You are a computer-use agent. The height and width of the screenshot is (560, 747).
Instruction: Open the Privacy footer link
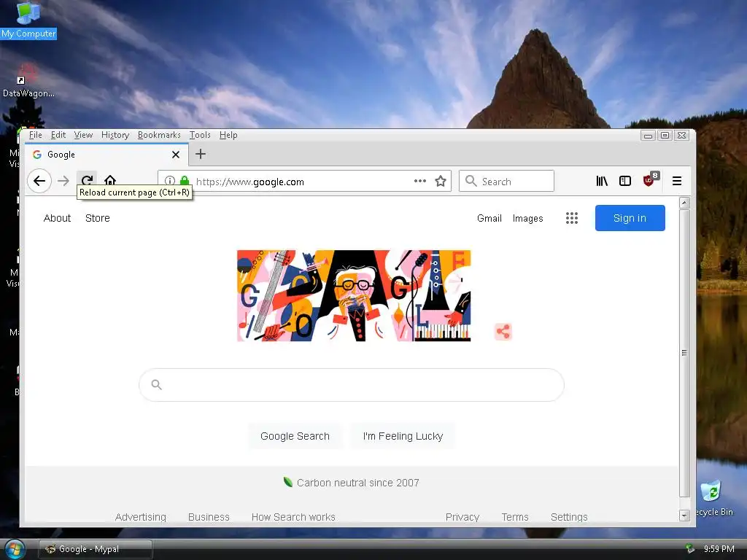pos(462,517)
